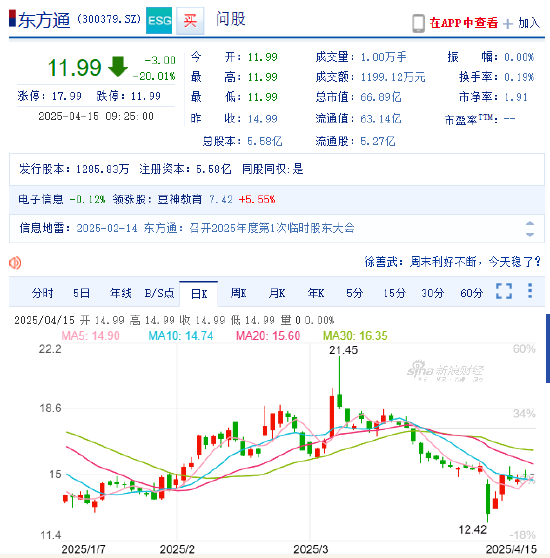Switch to the 60分 minute chart

coord(472,293)
